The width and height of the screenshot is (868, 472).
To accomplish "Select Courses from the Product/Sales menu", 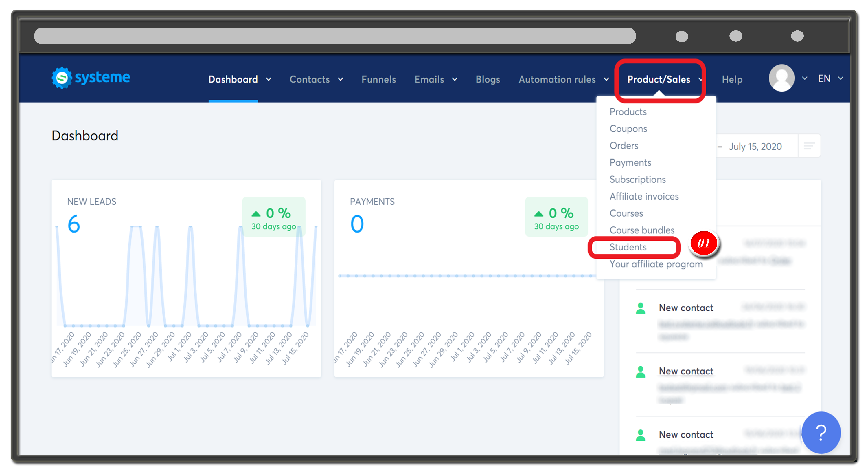I will click(626, 213).
